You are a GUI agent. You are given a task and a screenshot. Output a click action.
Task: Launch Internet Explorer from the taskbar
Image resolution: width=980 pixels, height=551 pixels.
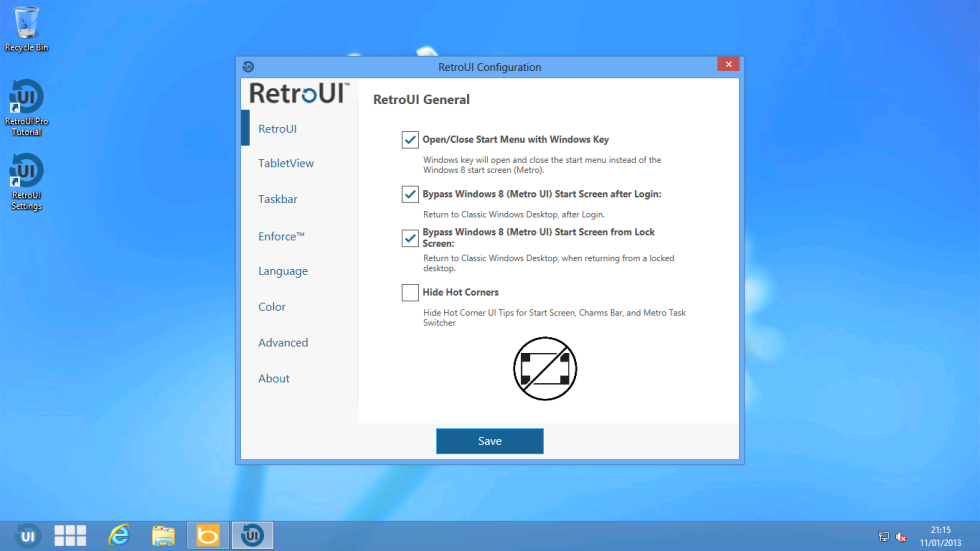[x=119, y=535]
